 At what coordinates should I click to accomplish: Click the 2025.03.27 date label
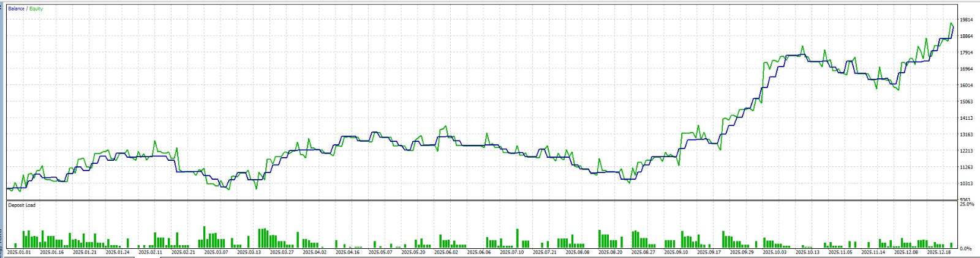[282, 252]
